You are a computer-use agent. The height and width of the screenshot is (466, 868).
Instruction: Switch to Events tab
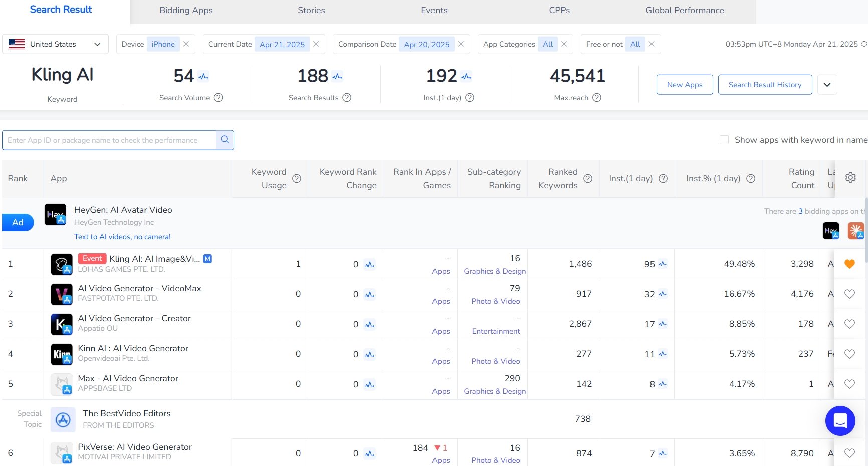(x=434, y=10)
